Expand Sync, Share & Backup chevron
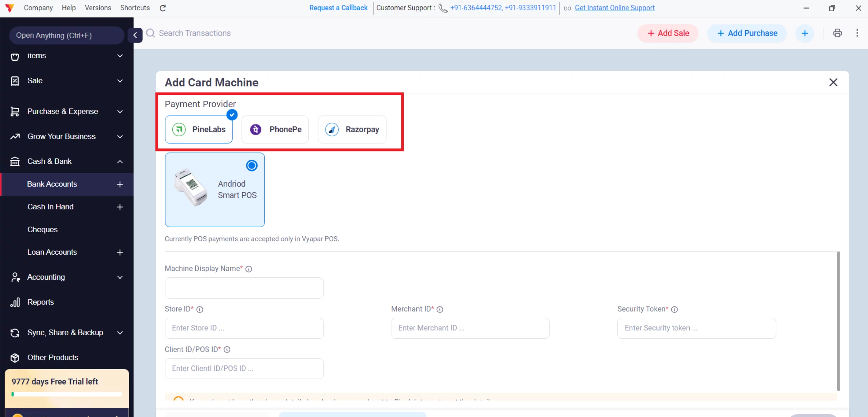868x417 pixels. pos(120,333)
